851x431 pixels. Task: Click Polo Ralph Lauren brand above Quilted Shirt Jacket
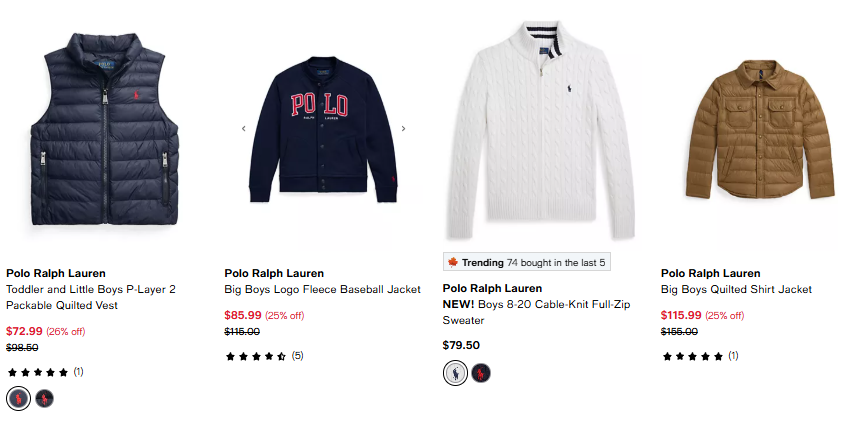710,274
